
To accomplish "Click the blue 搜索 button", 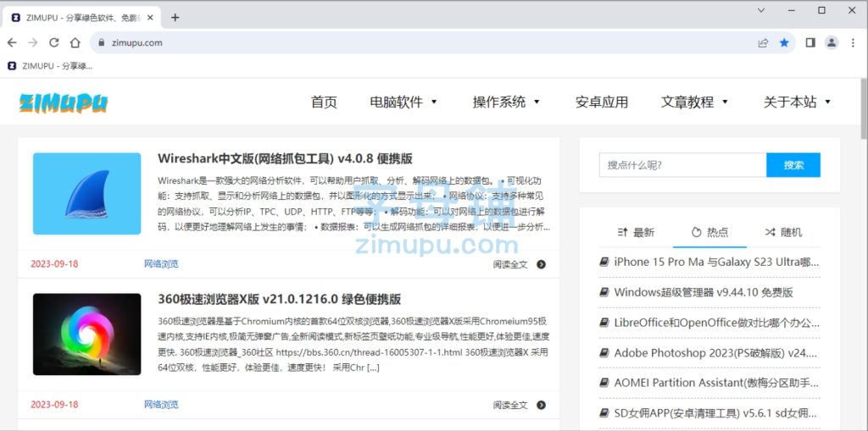I will point(793,165).
